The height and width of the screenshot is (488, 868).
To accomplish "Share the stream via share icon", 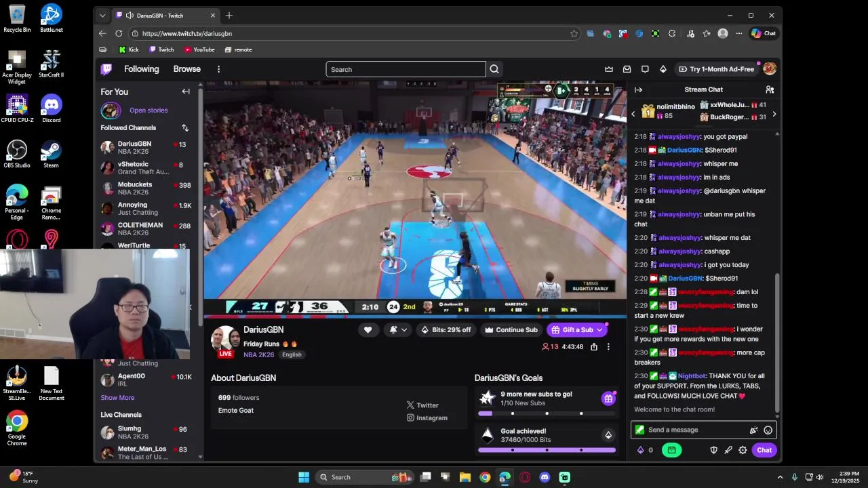I will pos(594,346).
